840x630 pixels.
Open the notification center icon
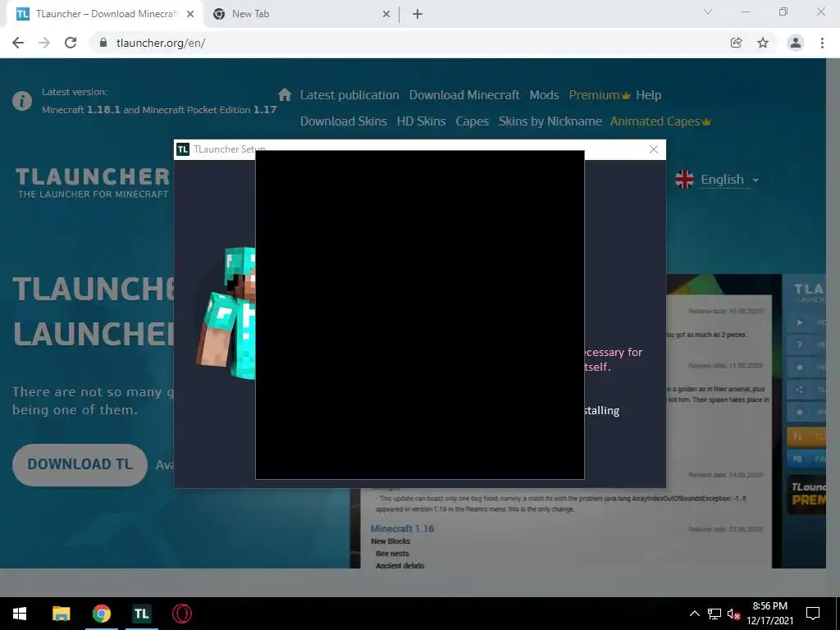click(813, 614)
